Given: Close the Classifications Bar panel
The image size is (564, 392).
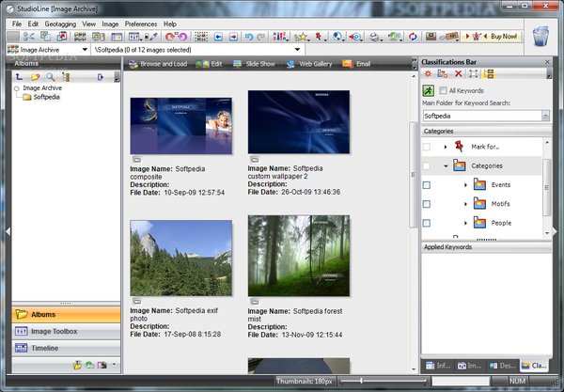Looking at the screenshot, I should 547,62.
